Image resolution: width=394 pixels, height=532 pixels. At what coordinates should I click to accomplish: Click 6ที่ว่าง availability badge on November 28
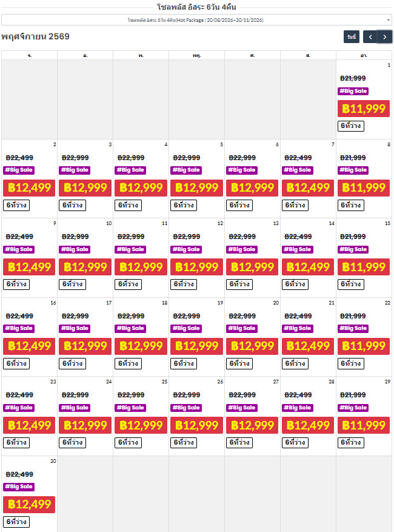(295, 442)
